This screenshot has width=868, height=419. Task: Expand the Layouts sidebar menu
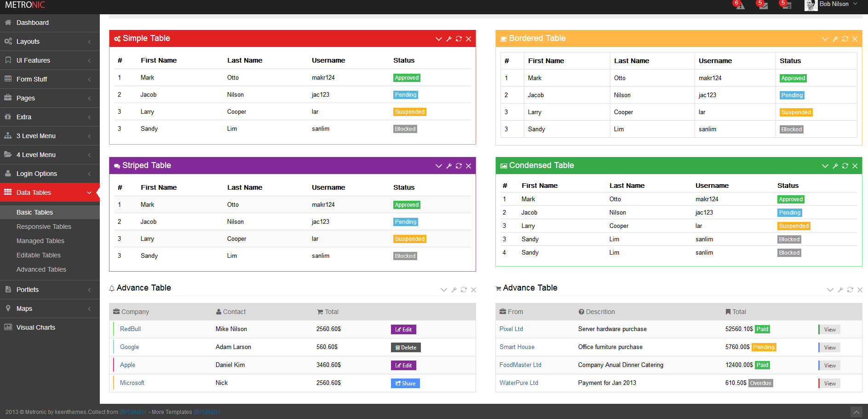[x=50, y=41]
